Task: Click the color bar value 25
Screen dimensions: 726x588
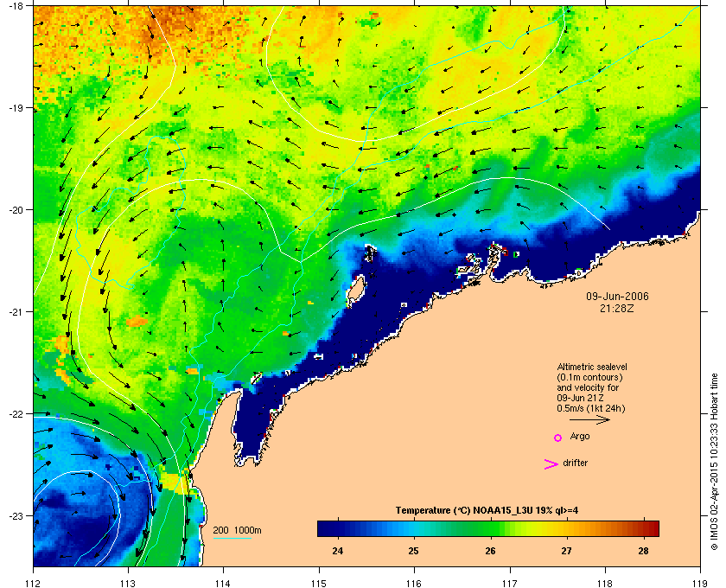Action: coord(413,551)
